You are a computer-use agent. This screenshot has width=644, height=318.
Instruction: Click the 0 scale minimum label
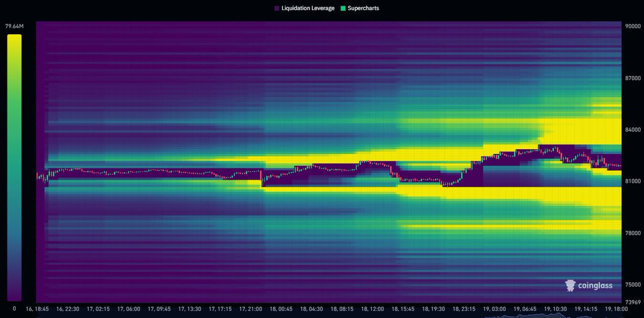[x=14, y=308]
